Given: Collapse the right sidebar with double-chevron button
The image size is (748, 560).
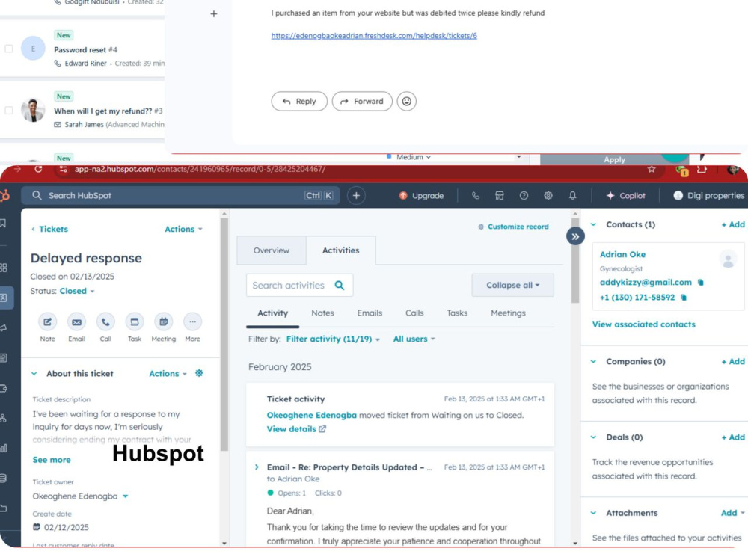Looking at the screenshot, I should click(x=575, y=236).
